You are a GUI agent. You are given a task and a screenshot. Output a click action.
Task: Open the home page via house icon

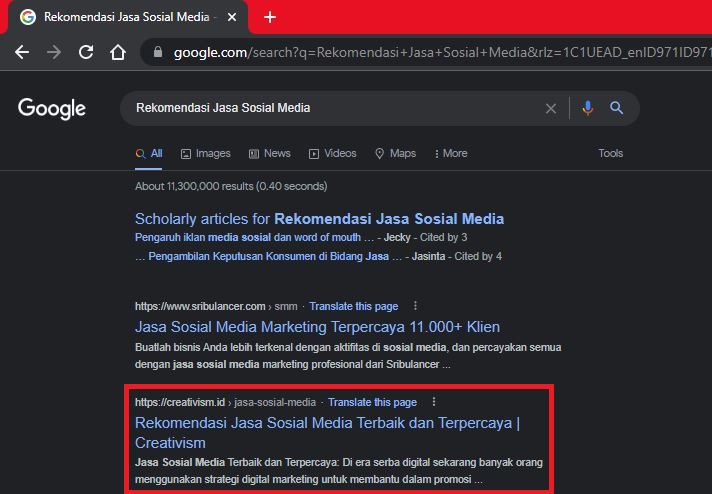tap(118, 52)
